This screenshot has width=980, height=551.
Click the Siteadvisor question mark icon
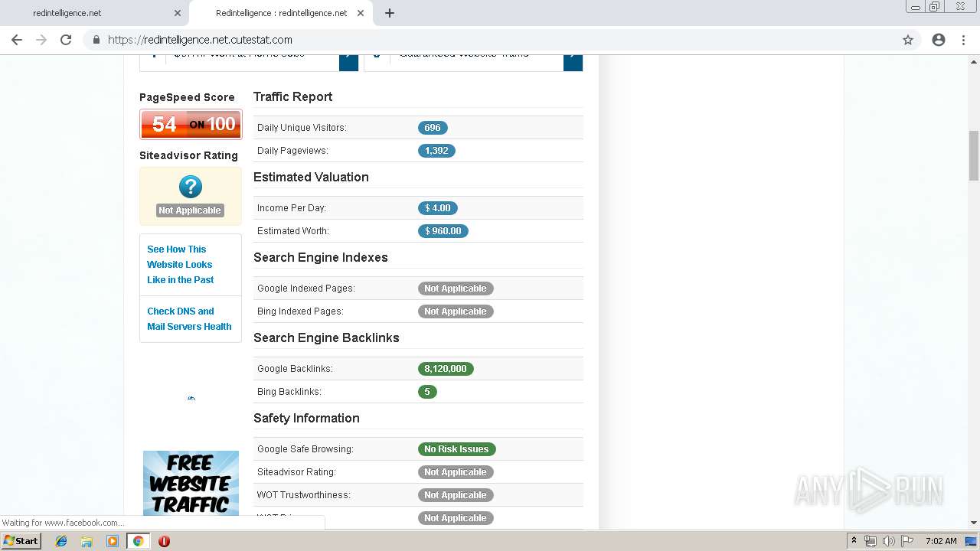point(190,187)
